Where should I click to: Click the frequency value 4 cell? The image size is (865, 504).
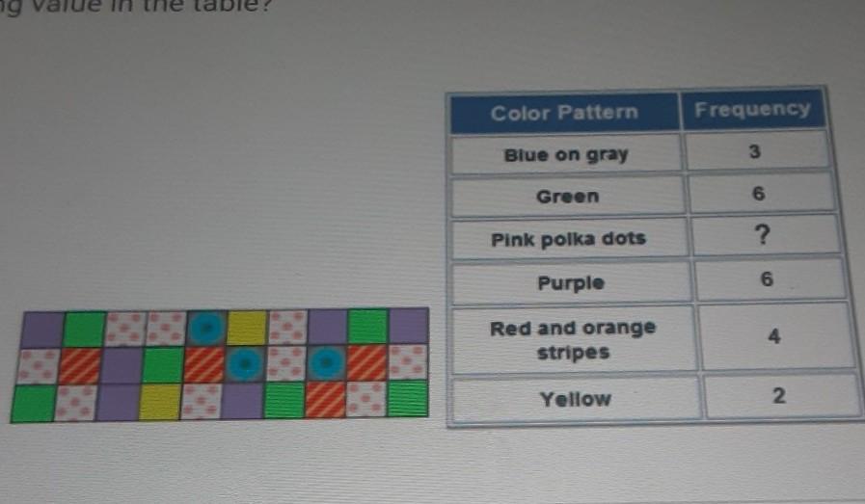tap(775, 335)
